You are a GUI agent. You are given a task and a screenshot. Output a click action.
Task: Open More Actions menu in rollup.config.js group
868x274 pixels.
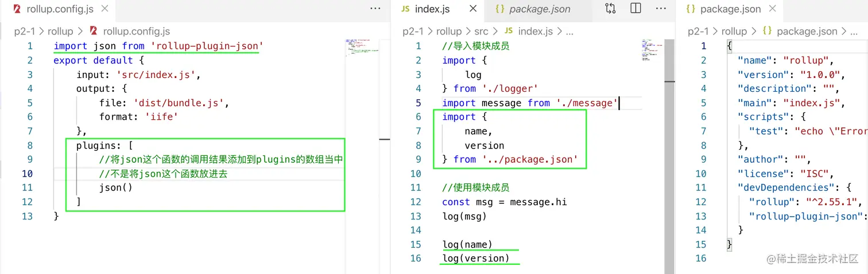(x=375, y=9)
